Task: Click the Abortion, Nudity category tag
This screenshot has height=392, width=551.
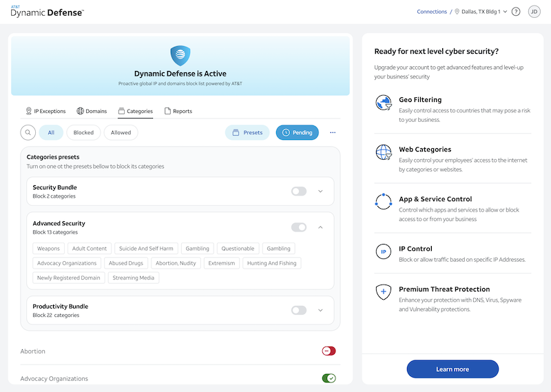Action: [x=176, y=263]
